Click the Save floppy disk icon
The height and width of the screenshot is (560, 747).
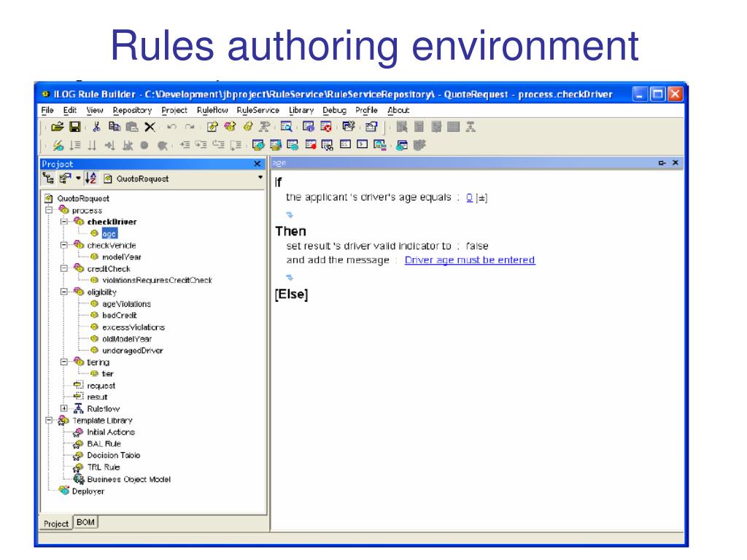tap(75, 127)
